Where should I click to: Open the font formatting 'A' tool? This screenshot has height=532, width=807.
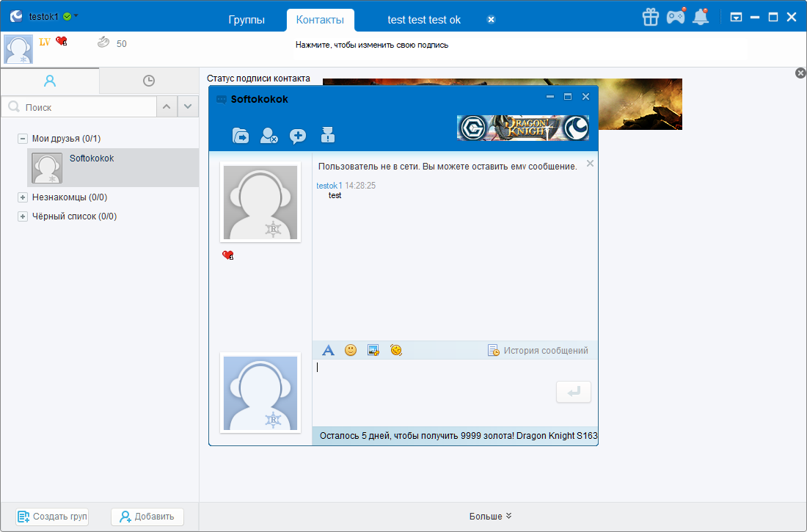[x=328, y=351]
